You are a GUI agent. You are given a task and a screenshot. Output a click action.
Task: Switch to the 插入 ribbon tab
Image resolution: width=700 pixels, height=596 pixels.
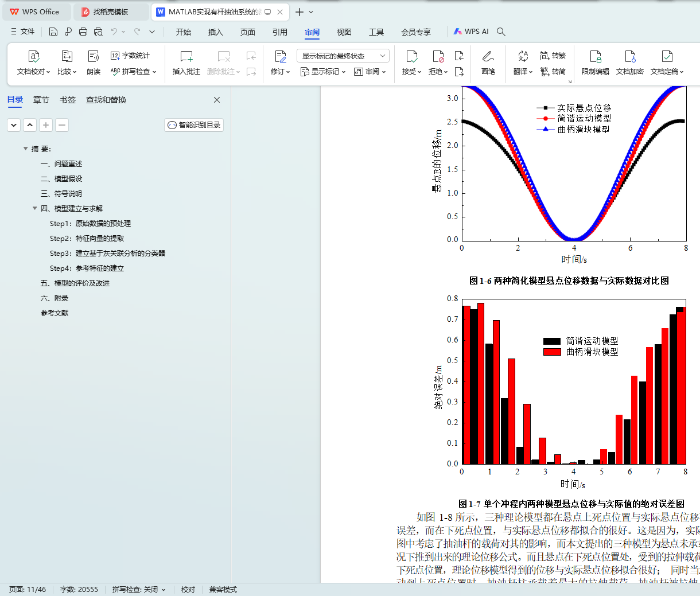click(216, 32)
